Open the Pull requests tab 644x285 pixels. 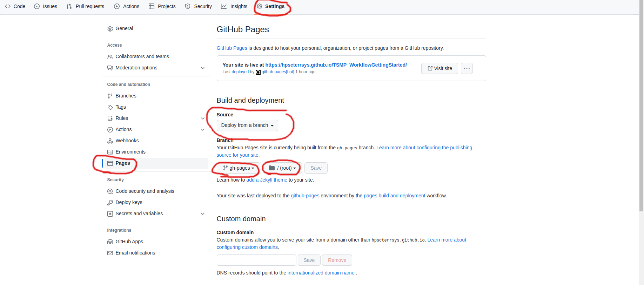click(85, 6)
